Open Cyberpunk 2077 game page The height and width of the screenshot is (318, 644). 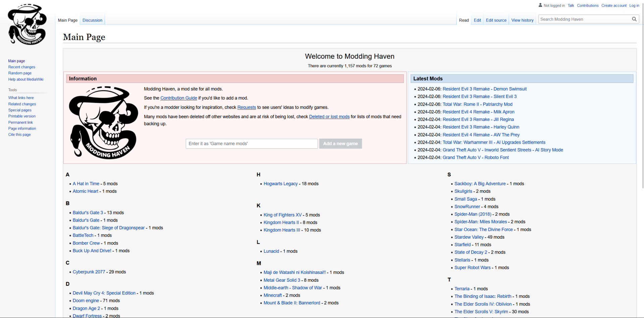89,272
